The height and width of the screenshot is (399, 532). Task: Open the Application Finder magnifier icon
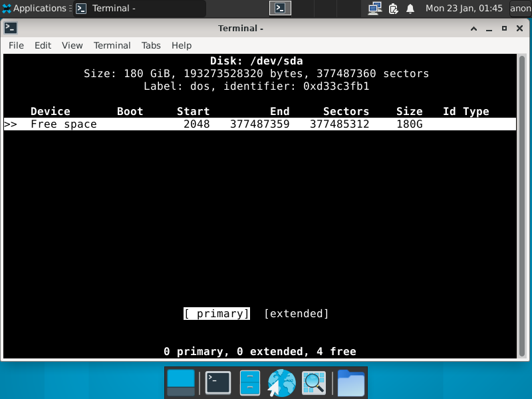(x=314, y=384)
